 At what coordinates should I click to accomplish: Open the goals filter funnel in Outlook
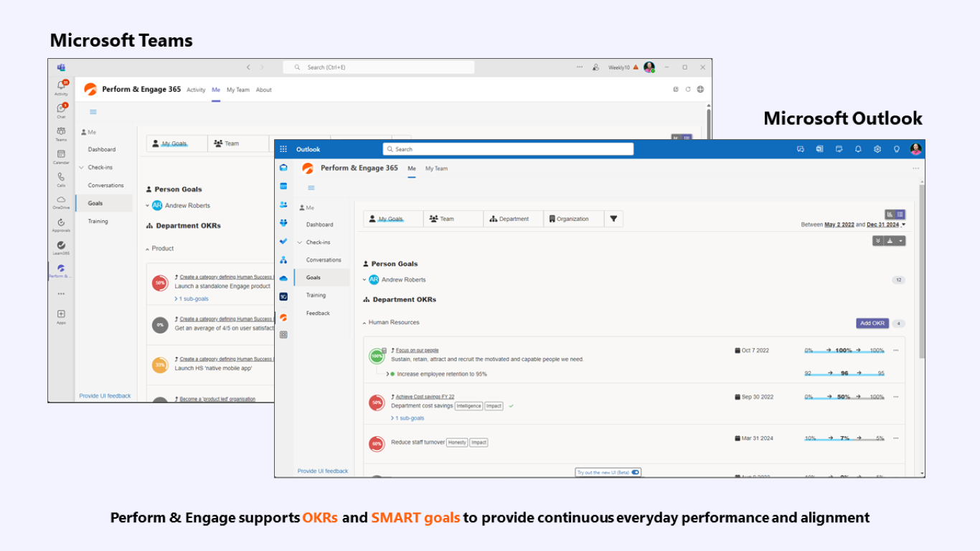click(x=613, y=219)
